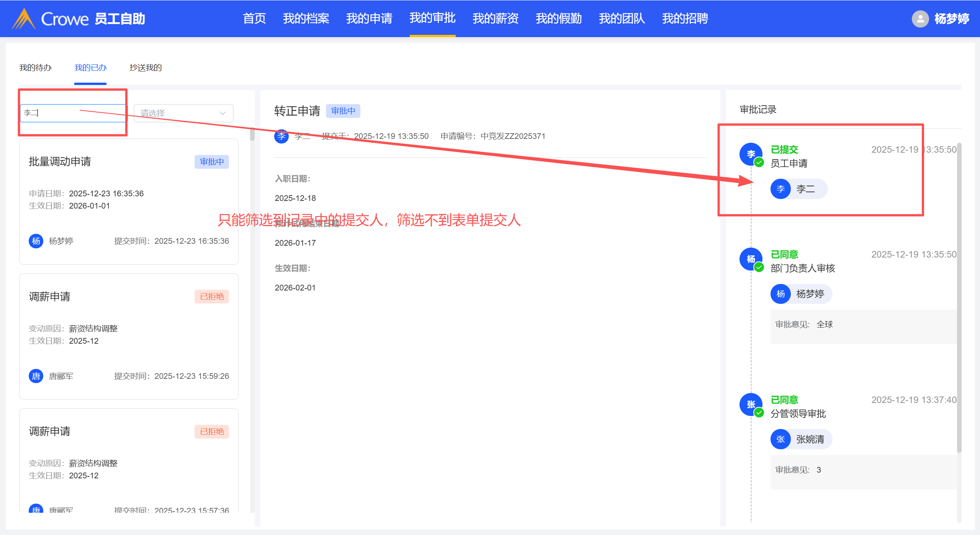Click the search input containing 李二
This screenshot has height=535, width=980.
pyautogui.click(x=73, y=113)
